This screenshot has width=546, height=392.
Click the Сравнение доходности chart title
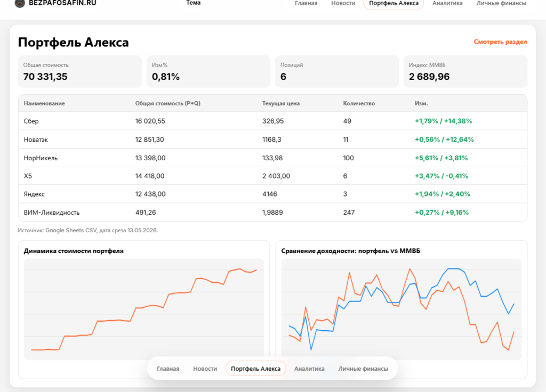click(351, 251)
